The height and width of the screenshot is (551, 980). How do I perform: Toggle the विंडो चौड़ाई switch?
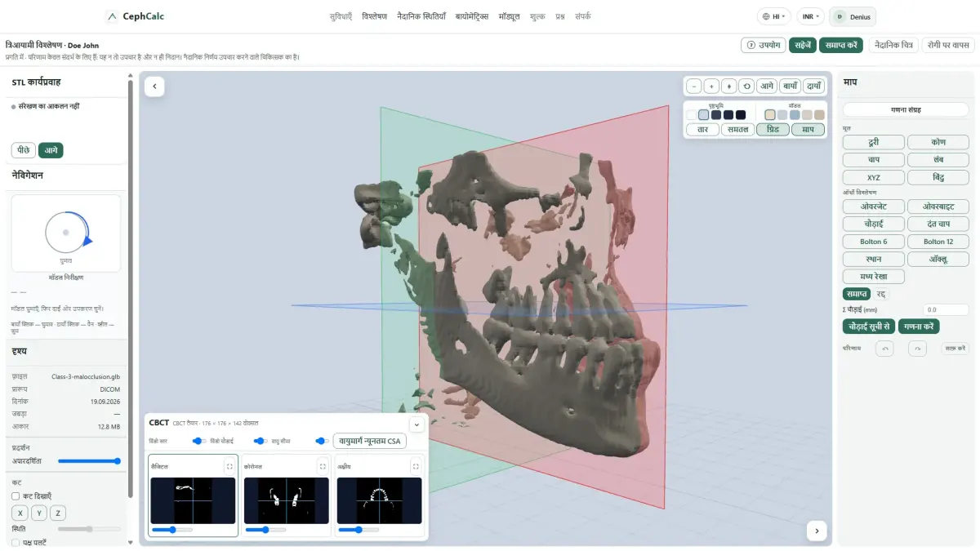coord(260,441)
